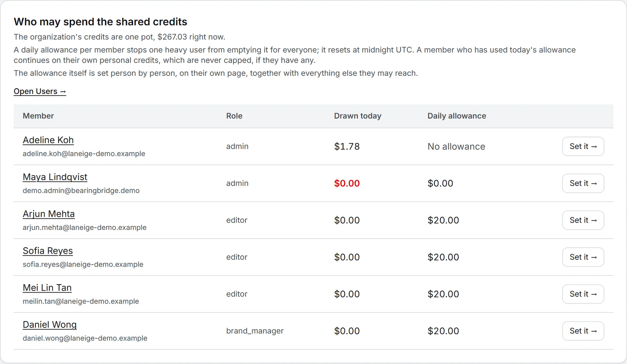Screen dimensions: 627x364
Task: Open Arjun Mehta's member page
Action: (49, 214)
